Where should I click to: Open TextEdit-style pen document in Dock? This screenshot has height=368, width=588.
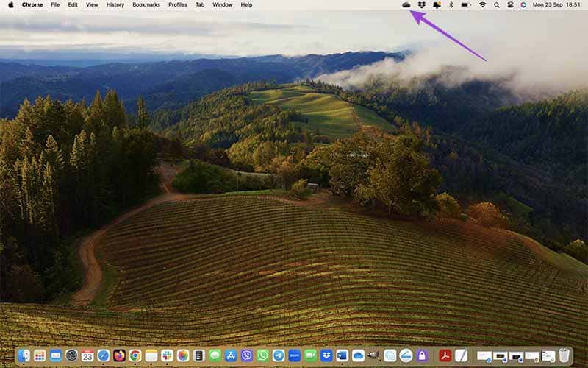(x=461, y=355)
